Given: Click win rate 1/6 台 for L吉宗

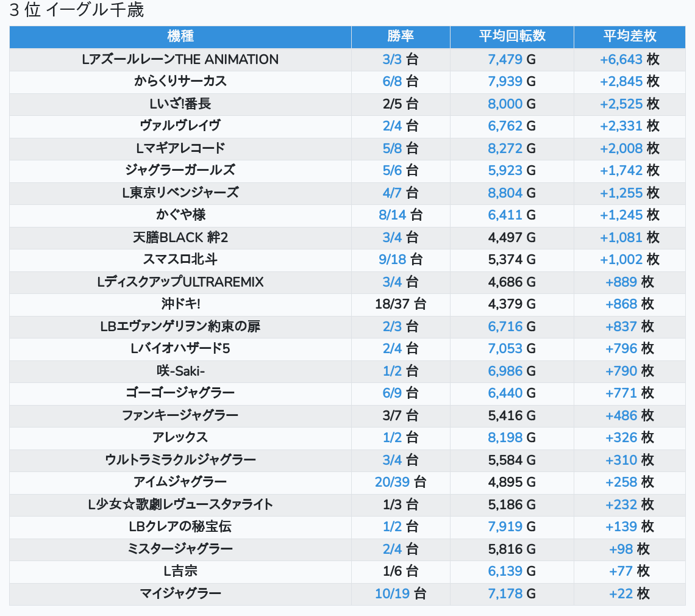Looking at the screenshot, I should [401, 571].
